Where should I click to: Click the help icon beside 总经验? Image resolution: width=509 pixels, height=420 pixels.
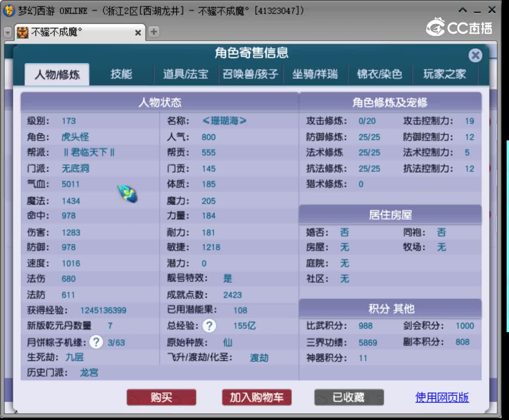pyautogui.click(x=209, y=326)
